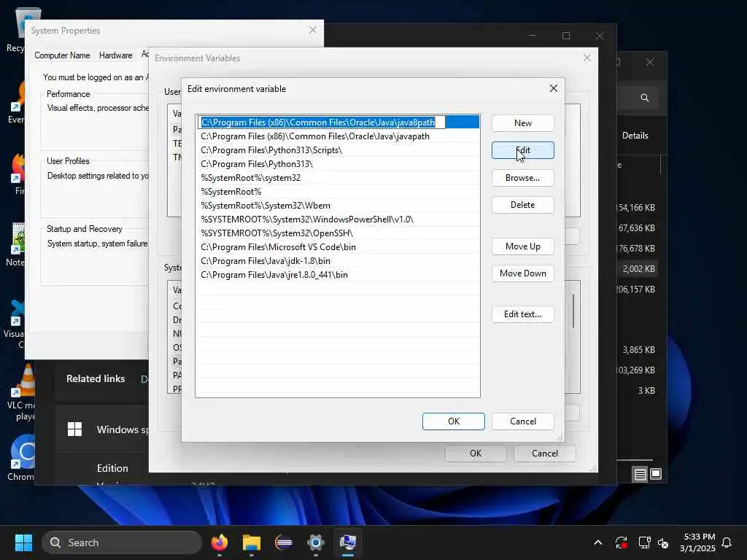Click the 3 KB file size entry
Image resolution: width=747 pixels, height=560 pixels.
[646, 391]
